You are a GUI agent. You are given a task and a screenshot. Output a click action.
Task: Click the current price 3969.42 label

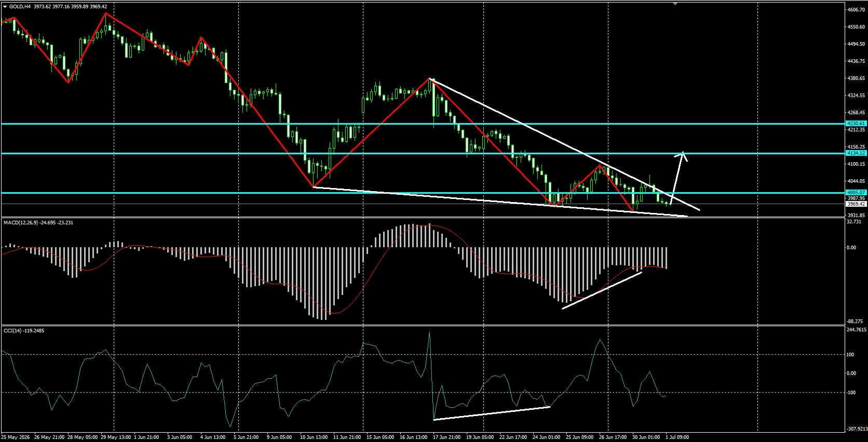[x=856, y=204]
